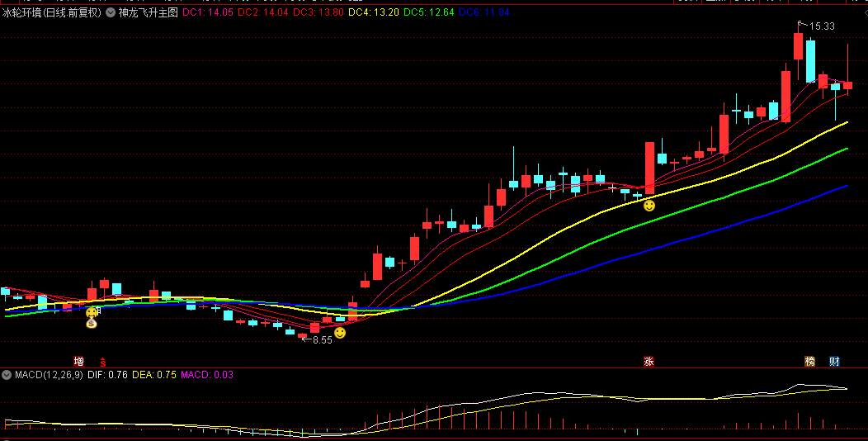Click the 冰轮环境(日线.前复权) chart title
Image resolution: width=868 pixels, height=441 pixels.
point(52,12)
